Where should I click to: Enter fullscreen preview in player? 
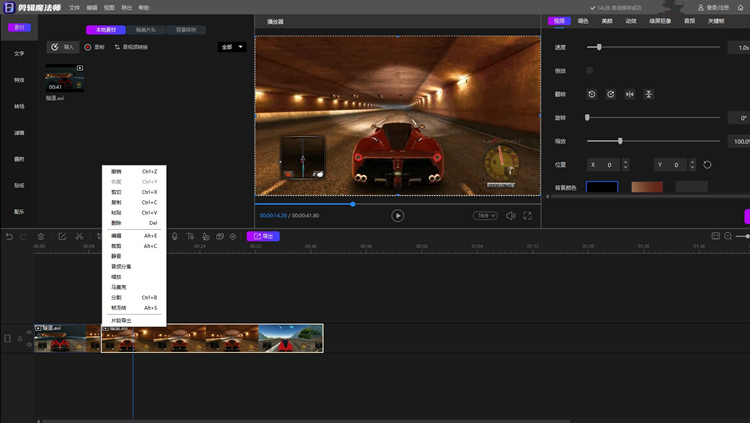click(x=527, y=216)
